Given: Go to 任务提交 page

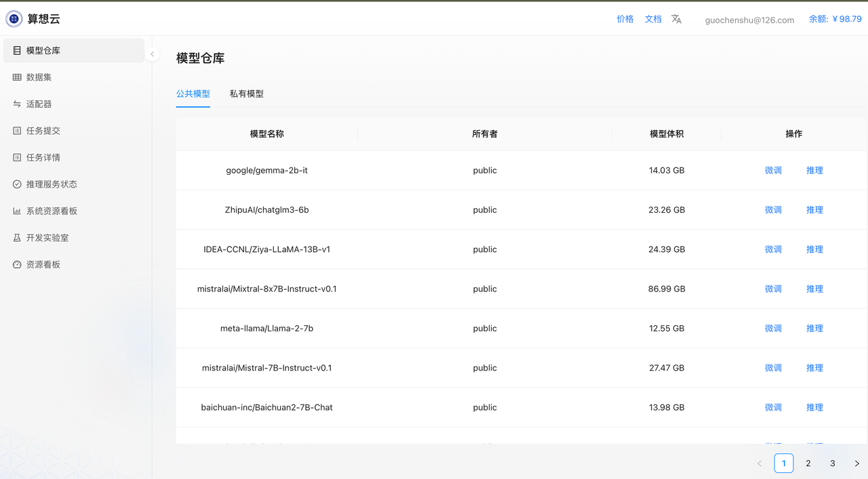Looking at the screenshot, I should (74, 131).
